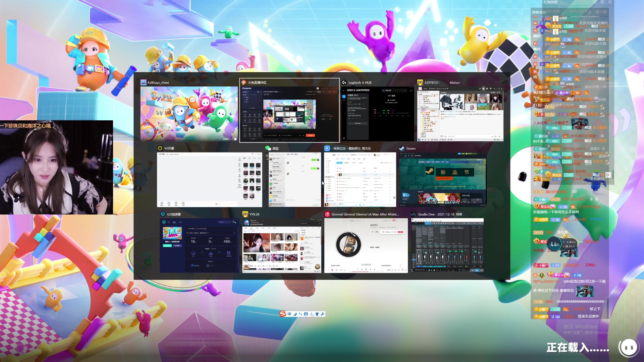
Task: Click the caption 一下珍珠贝和海洋之心哦
Action: point(26,126)
